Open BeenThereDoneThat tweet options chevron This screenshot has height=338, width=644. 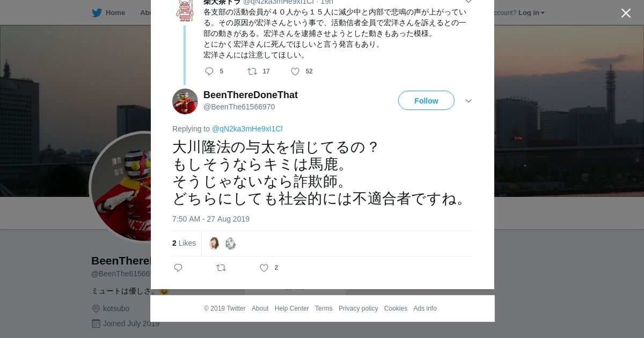coord(469,101)
